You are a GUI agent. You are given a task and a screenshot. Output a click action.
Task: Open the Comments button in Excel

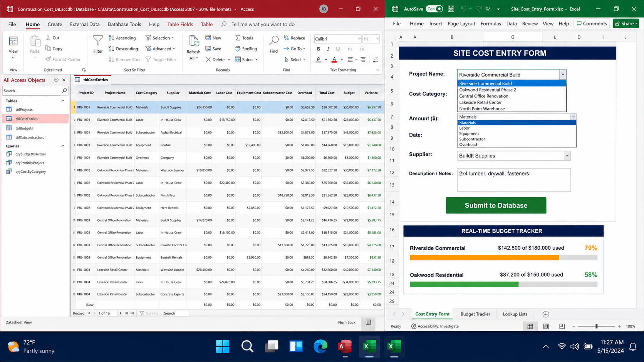592,23
